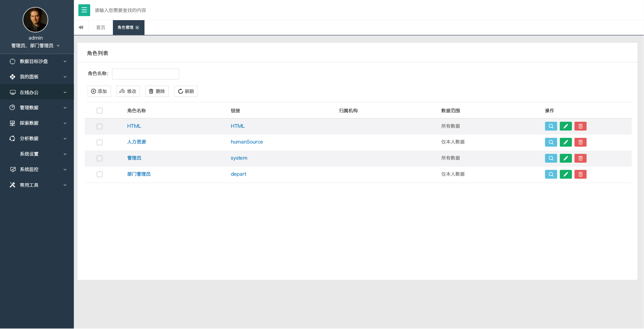644x329 pixels.
Task: Click the 添加 button to add a role
Action: tap(99, 91)
